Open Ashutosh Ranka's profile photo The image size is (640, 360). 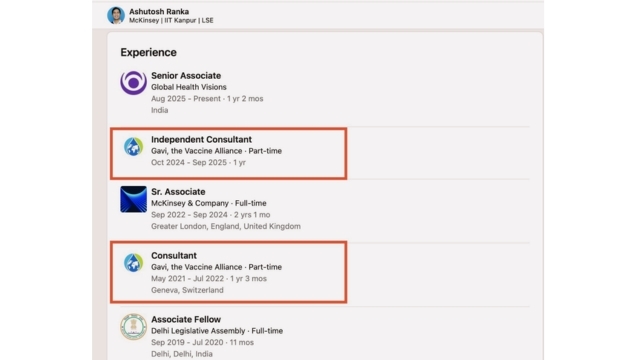pyautogui.click(x=116, y=15)
